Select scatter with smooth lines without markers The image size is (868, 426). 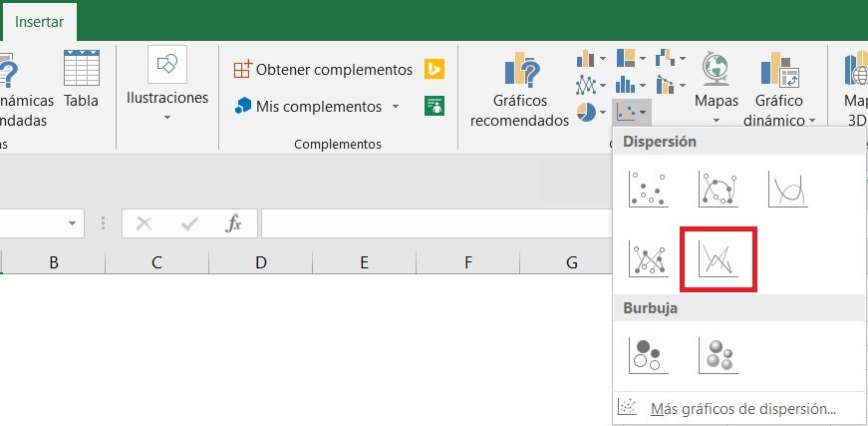point(787,188)
